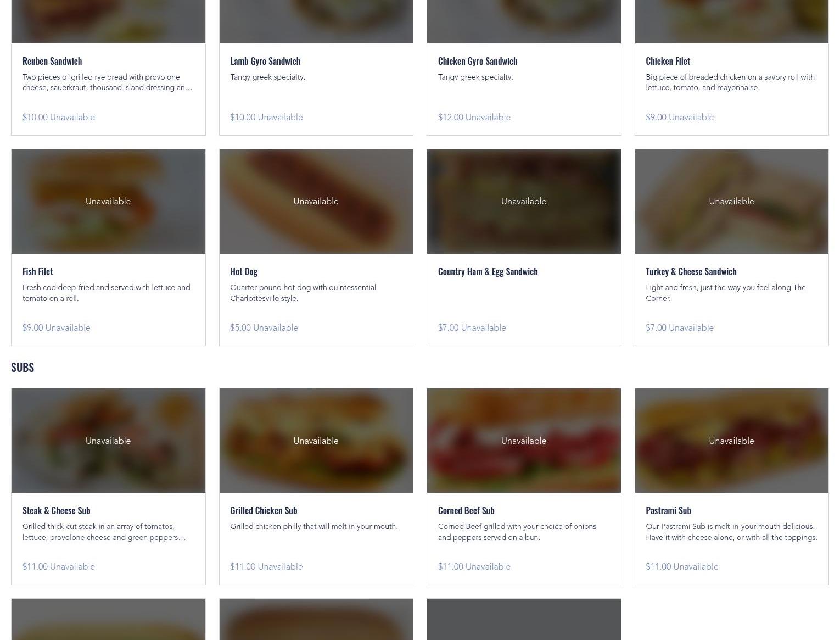Viewport: 840px width, 640px height.
Task: Click the Reuben Sandwich $10.00 price
Action: 35,118
